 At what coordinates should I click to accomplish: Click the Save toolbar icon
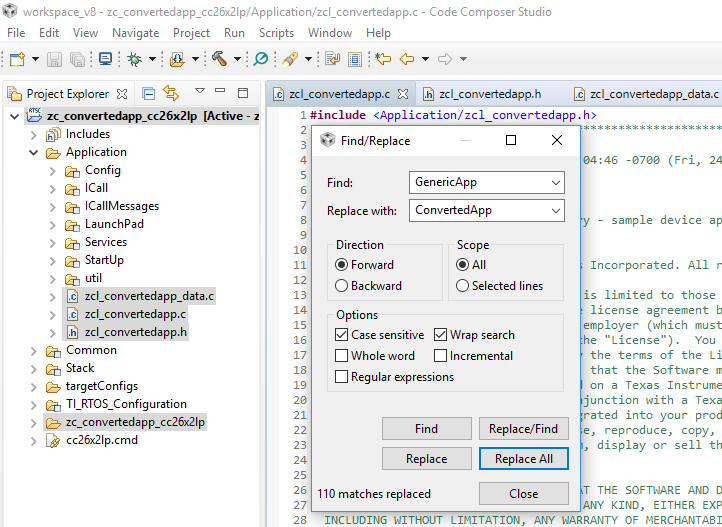tap(54, 59)
